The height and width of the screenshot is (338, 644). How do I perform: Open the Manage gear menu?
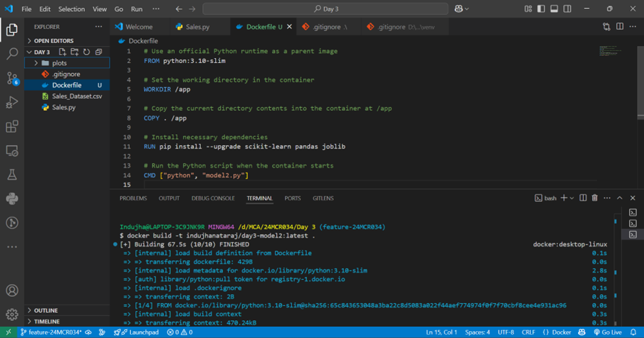click(12, 315)
